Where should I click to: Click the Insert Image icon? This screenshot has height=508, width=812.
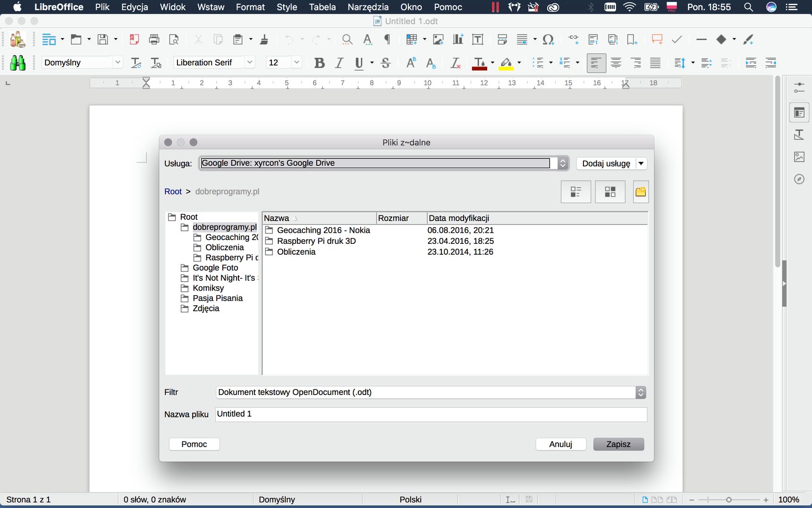[x=438, y=40]
